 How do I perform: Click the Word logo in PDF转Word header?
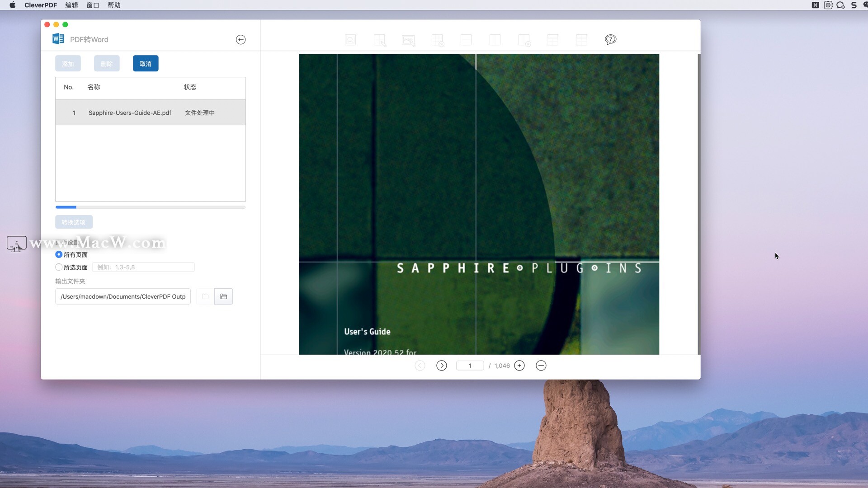(x=58, y=39)
